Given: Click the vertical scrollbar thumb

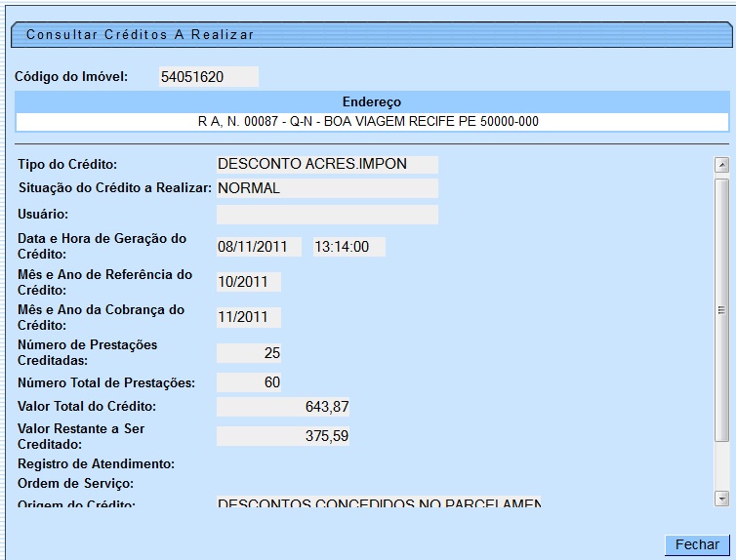Looking at the screenshot, I should (721, 310).
